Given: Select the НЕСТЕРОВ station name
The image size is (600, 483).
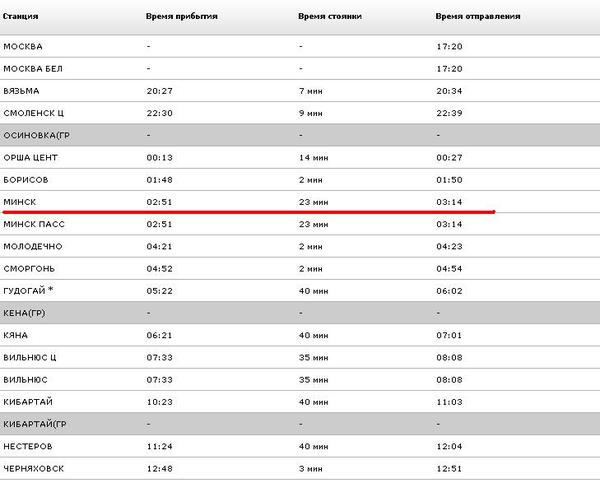Looking at the screenshot, I should (26, 446).
